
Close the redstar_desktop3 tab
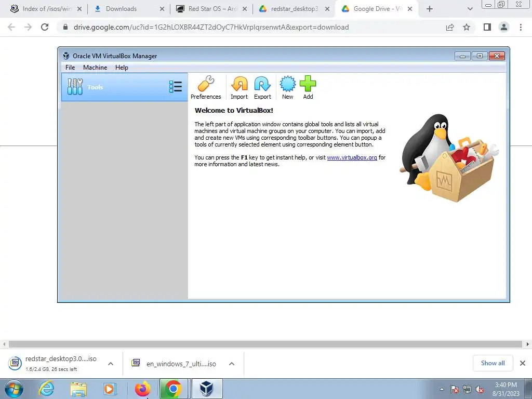(327, 9)
